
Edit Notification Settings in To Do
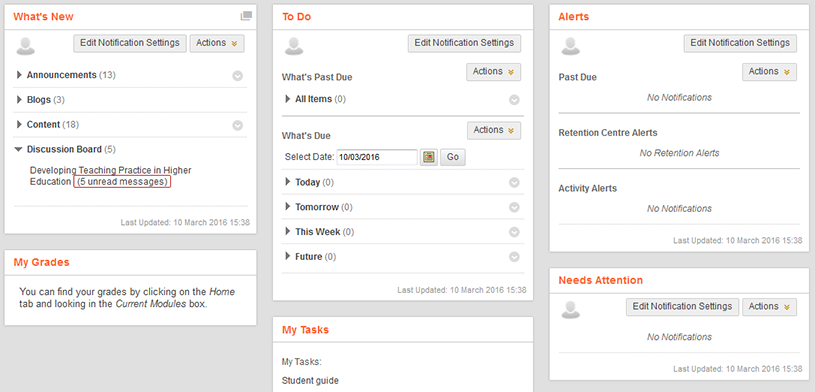464,43
